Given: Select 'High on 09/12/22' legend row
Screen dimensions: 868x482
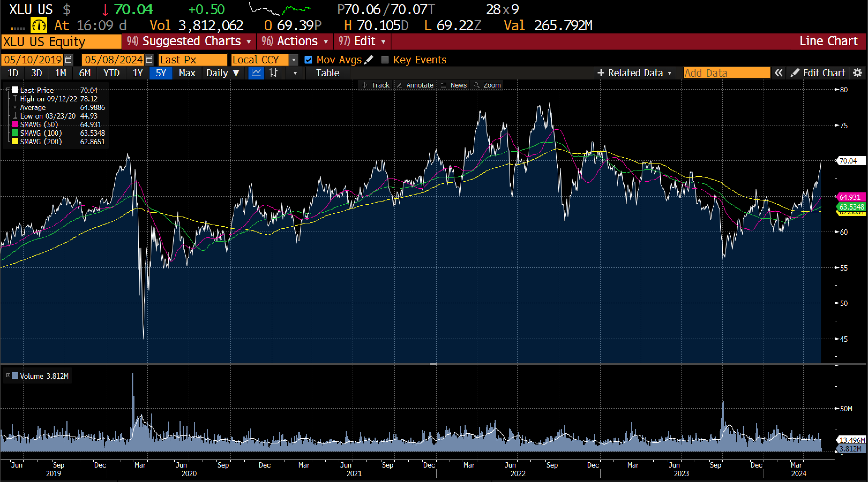Looking at the screenshot, I should point(59,99).
